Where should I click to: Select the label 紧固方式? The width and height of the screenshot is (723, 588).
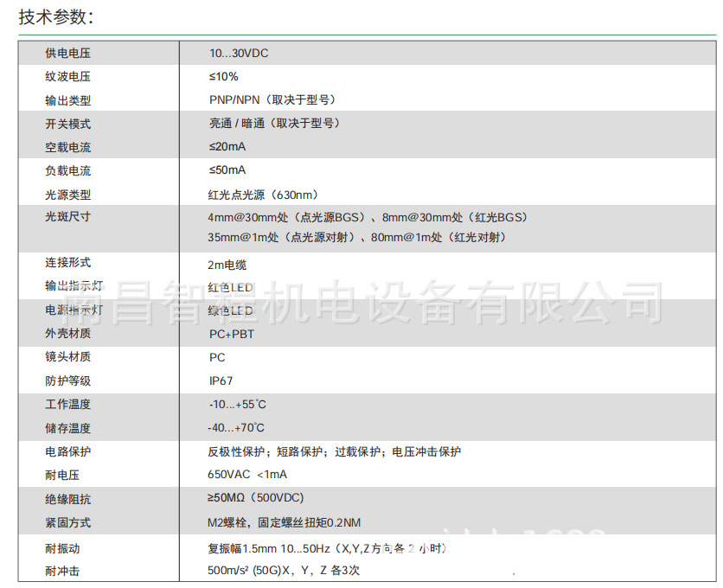coord(67,523)
